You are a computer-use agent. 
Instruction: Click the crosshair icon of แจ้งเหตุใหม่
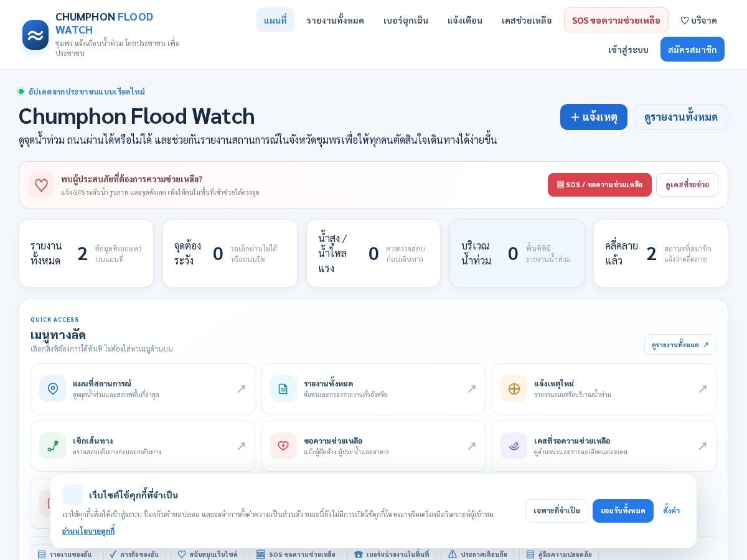[514, 389]
